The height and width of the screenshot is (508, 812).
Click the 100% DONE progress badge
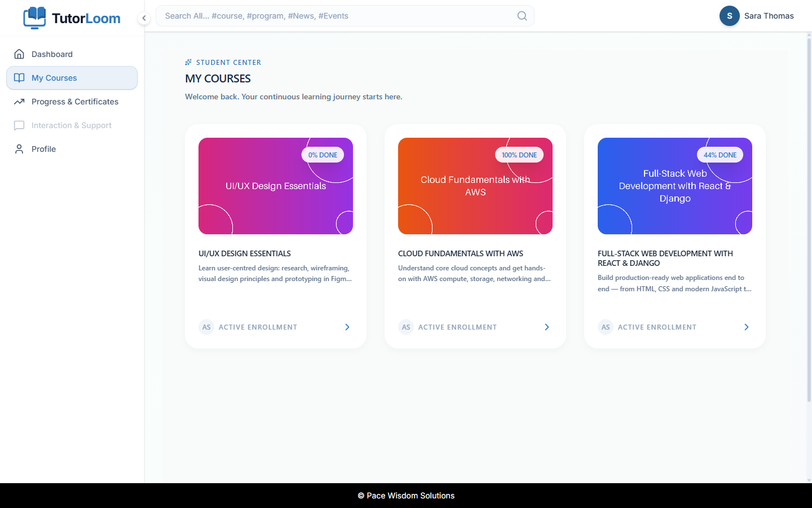519,155
